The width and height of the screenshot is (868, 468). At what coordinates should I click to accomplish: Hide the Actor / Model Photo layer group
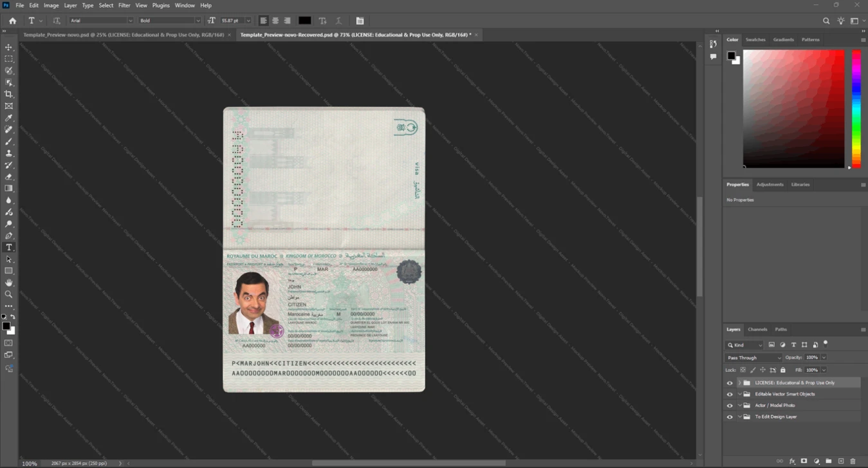730,406
